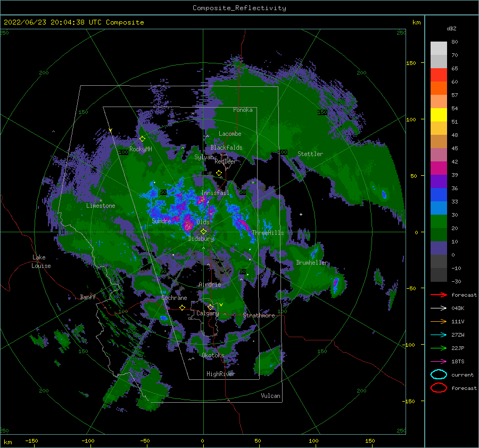The image size is (479, 448).
Task: Click the Okotoks town label
Action: coord(213,355)
